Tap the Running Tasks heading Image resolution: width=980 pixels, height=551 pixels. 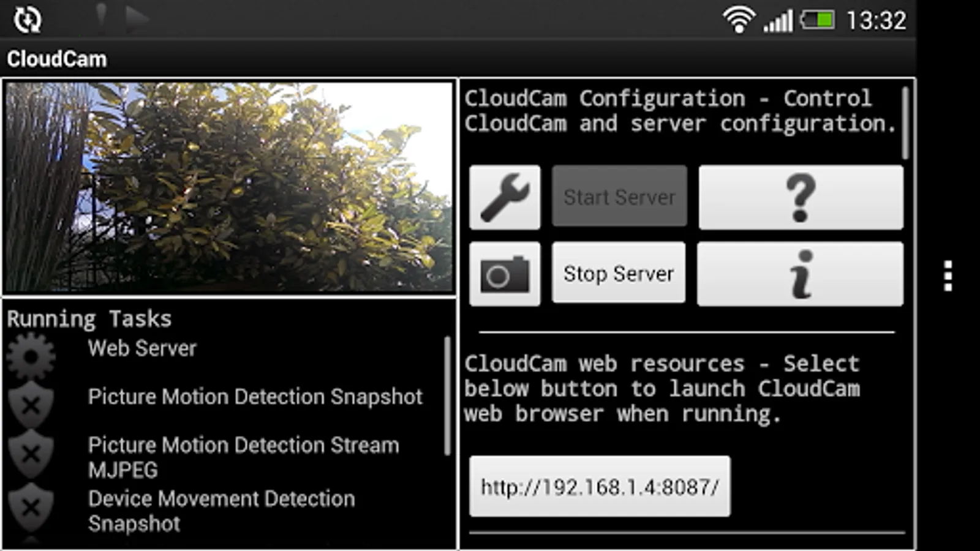click(x=89, y=318)
